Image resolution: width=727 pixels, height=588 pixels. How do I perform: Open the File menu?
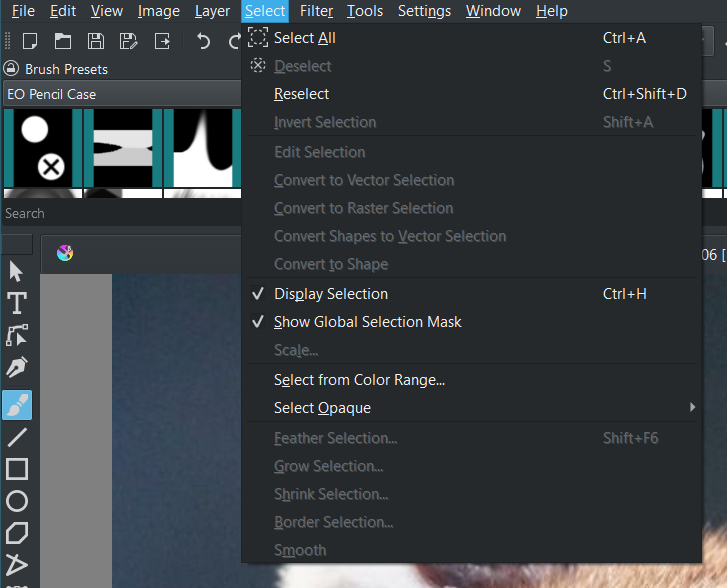click(x=23, y=11)
